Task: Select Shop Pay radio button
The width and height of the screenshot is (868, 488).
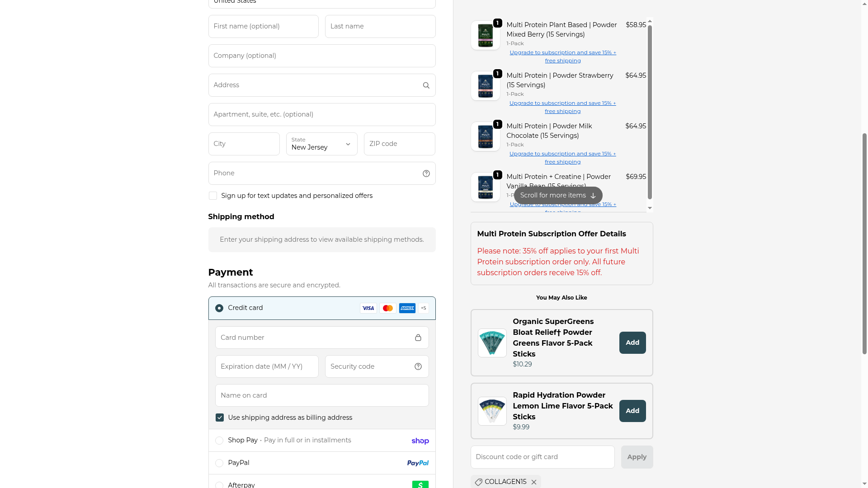Action: (219, 441)
